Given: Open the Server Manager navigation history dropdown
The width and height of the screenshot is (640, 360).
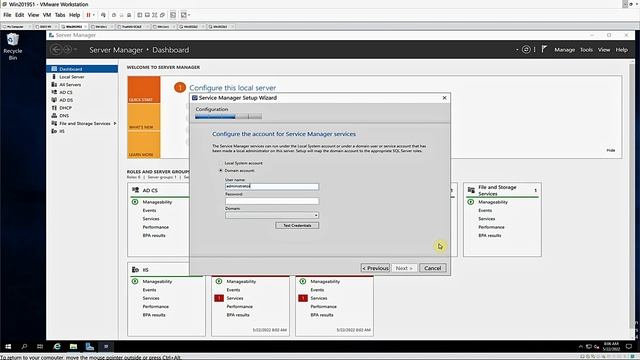Looking at the screenshot, I should coord(76,50).
